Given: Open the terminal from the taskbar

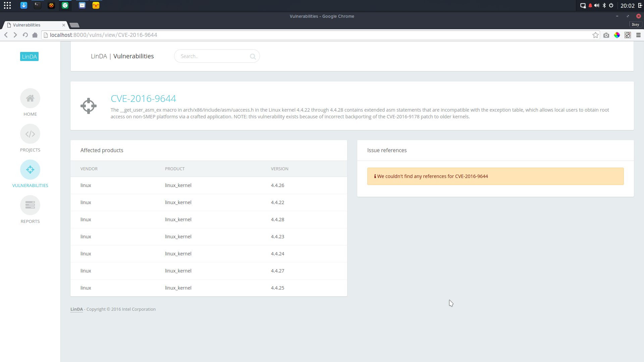Looking at the screenshot, I should 38,5.
